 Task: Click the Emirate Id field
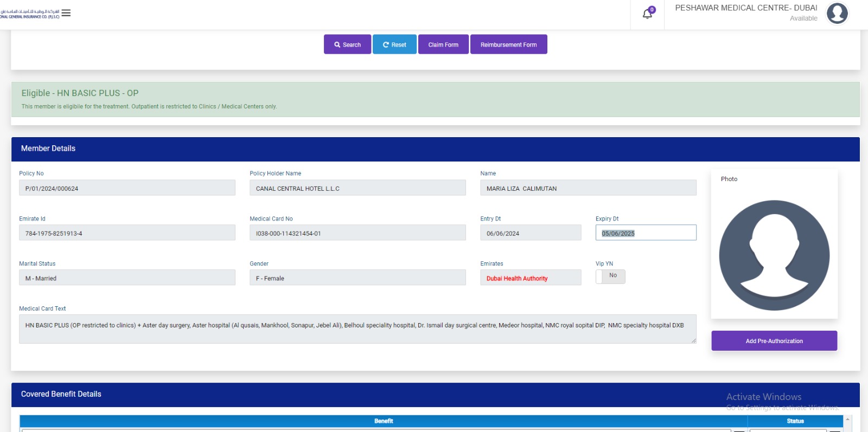point(127,233)
